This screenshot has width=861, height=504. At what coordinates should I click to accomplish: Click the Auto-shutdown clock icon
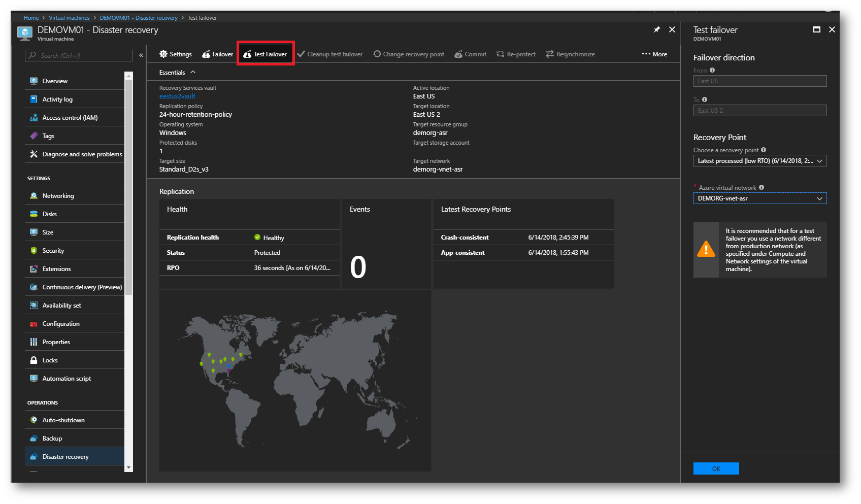[34, 420]
